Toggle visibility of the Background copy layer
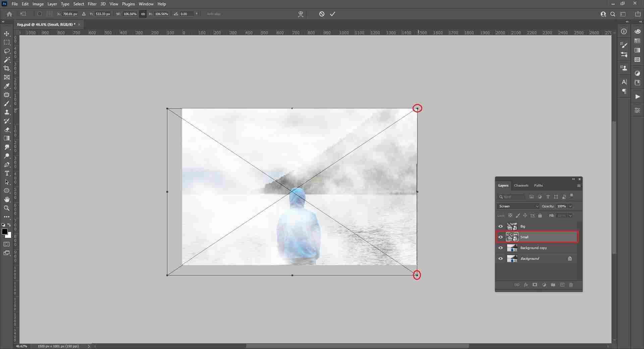Screen dimensions: 644x349 [x=500, y=248]
